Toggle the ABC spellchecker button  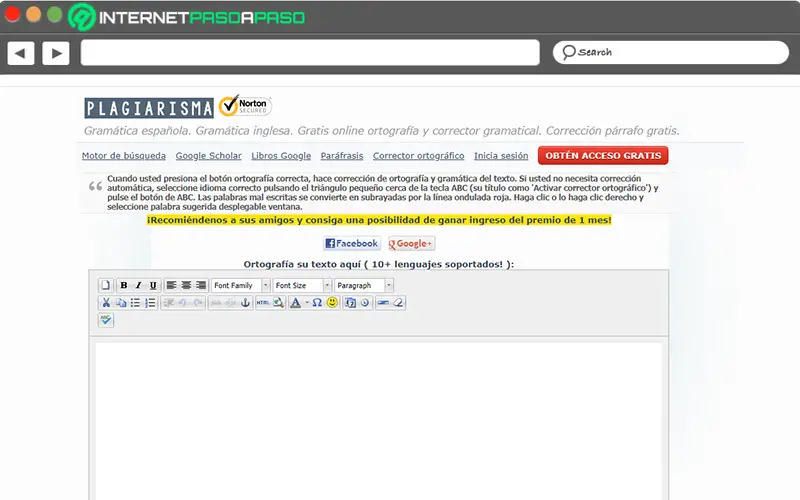106,320
